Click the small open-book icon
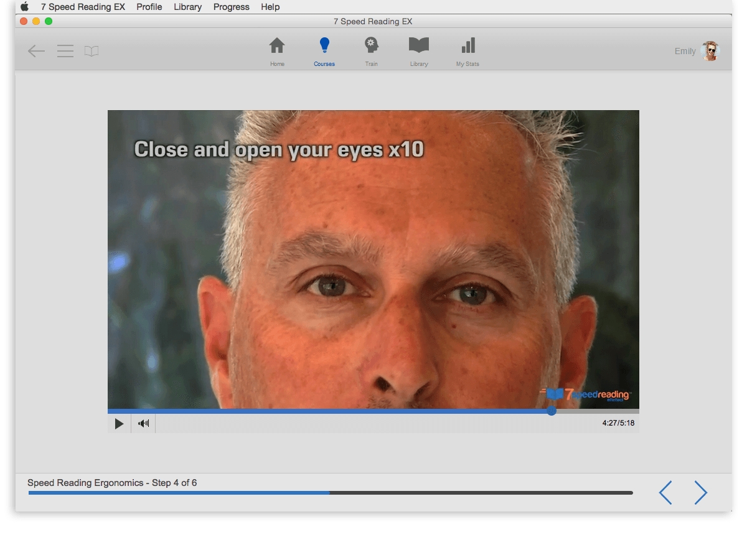Image resolution: width=747 pixels, height=560 pixels. 92,51
